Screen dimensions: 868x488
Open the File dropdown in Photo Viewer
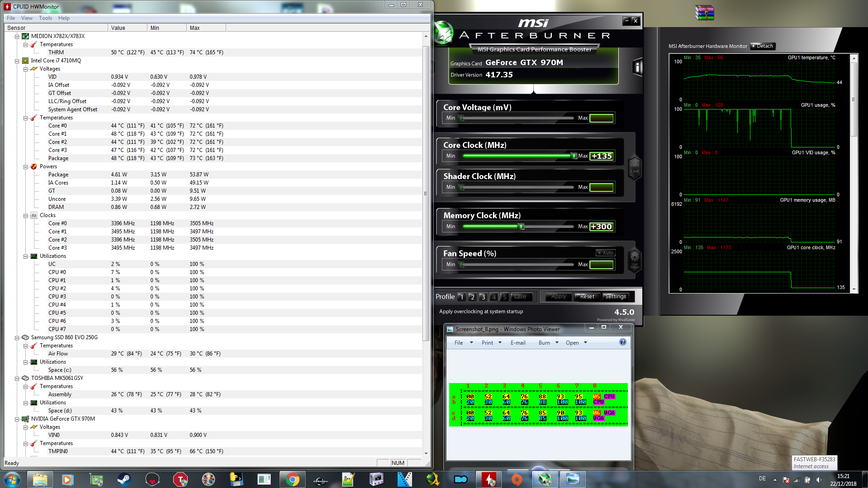[464, 343]
